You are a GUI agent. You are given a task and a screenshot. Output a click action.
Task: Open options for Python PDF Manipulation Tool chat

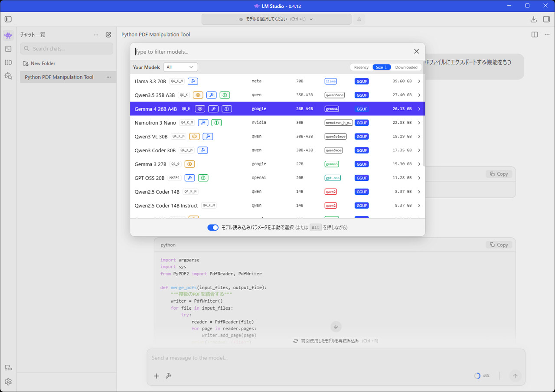(x=108, y=77)
